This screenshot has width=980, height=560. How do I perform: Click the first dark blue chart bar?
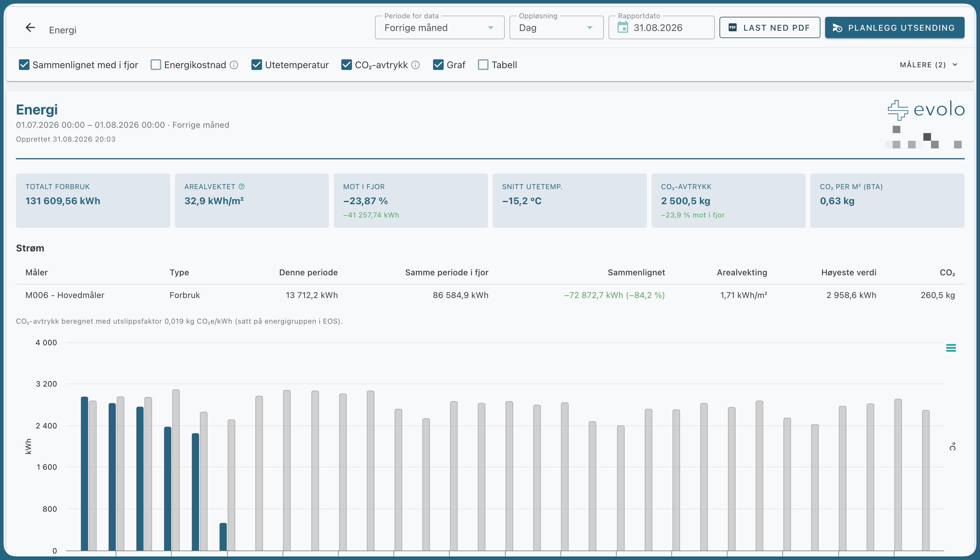tap(85, 474)
